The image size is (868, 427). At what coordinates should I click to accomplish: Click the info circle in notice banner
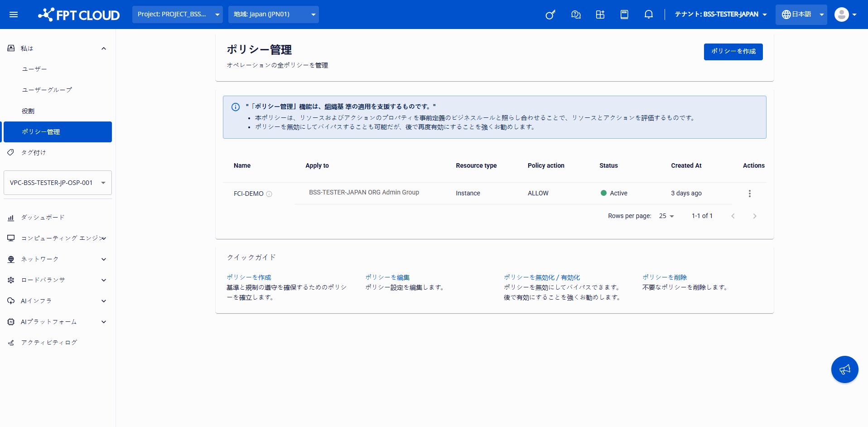point(236,107)
